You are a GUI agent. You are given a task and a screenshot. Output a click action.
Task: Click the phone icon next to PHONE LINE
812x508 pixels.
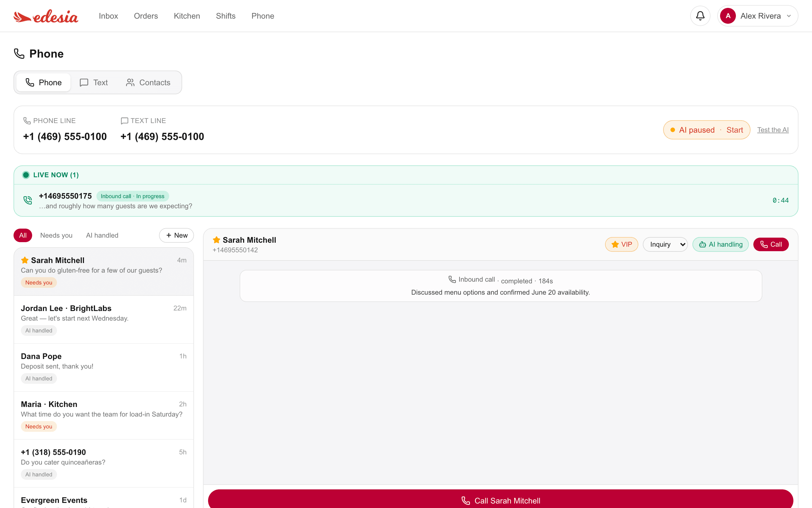[x=27, y=121]
